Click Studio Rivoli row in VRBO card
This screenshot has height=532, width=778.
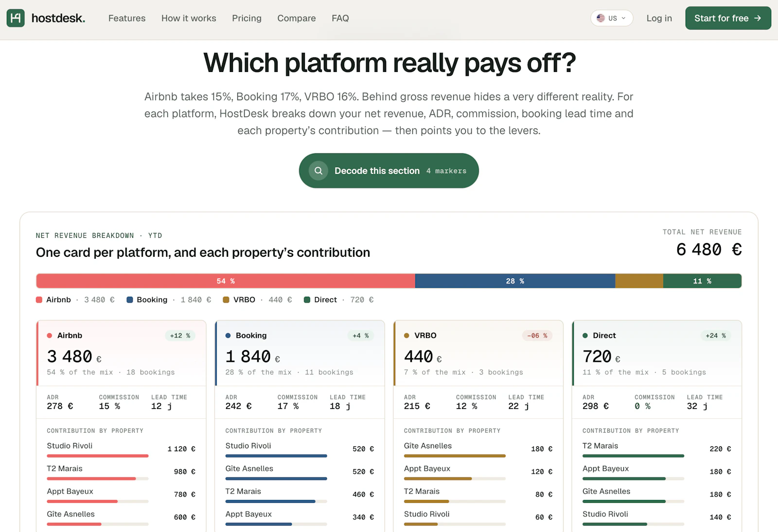[x=478, y=517]
